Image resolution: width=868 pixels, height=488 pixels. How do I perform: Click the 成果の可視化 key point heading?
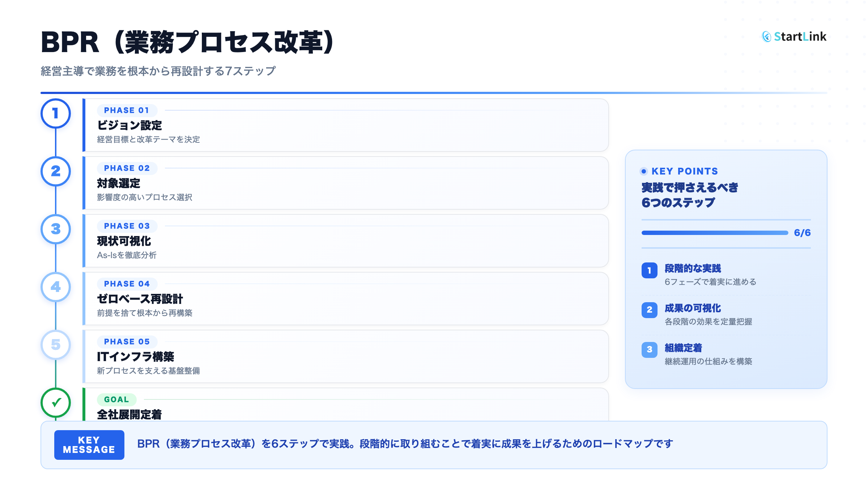[693, 308]
